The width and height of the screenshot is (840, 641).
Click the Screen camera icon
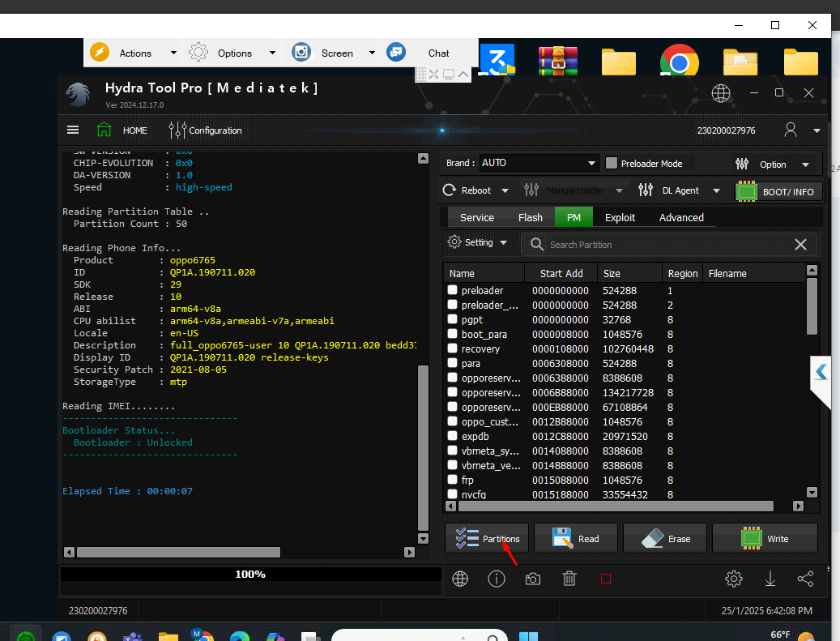301,52
